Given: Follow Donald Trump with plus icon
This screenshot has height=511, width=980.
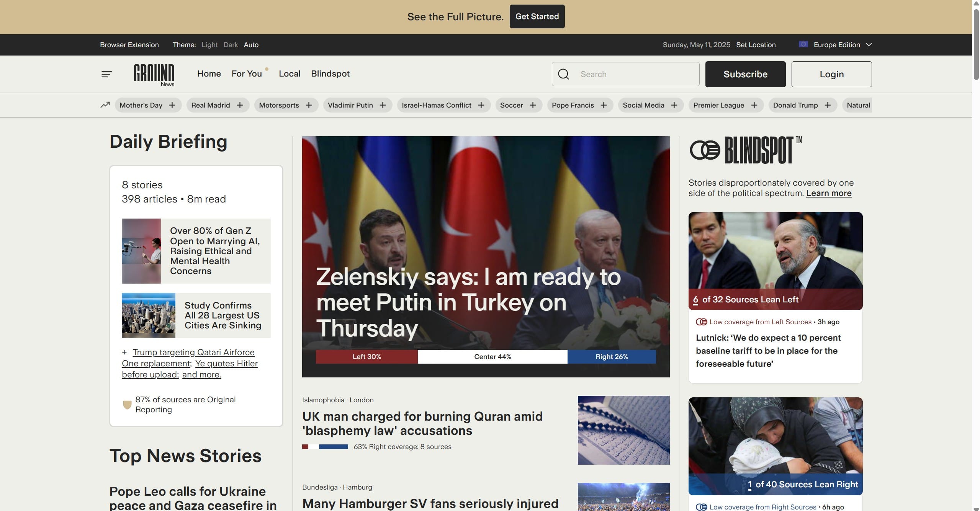Looking at the screenshot, I should (x=828, y=105).
